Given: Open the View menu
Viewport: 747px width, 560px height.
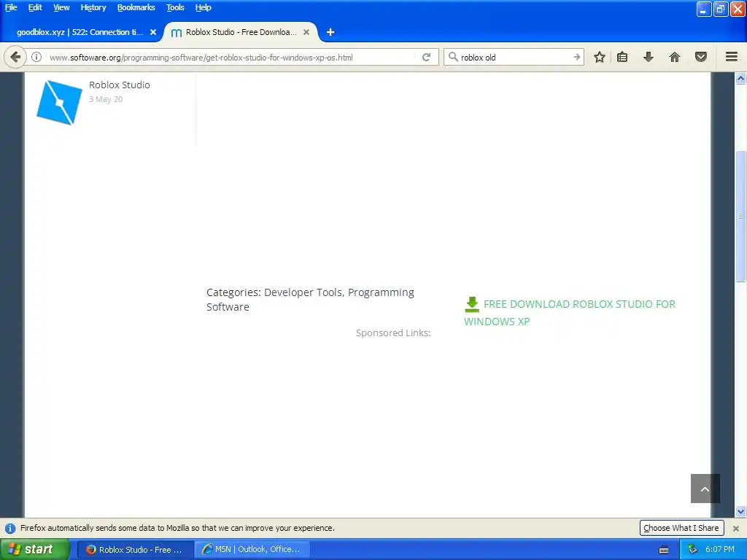Looking at the screenshot, I should pyautogui.click(x=61, y=7).
